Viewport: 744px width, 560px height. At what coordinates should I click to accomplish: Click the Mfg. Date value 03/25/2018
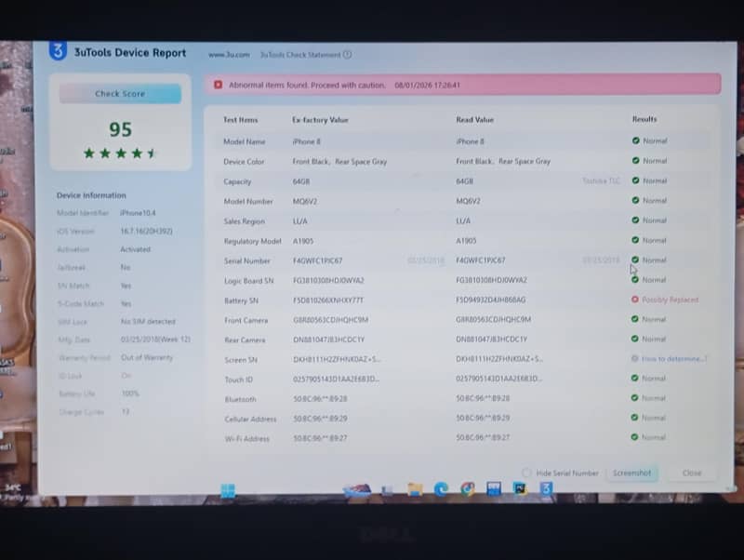155,339
